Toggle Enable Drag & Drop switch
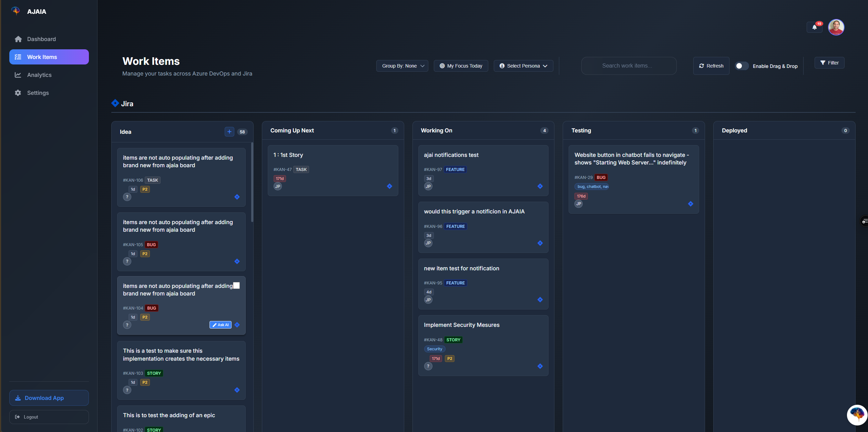This screenshot has height=432, width=868. tap(741, 66)
